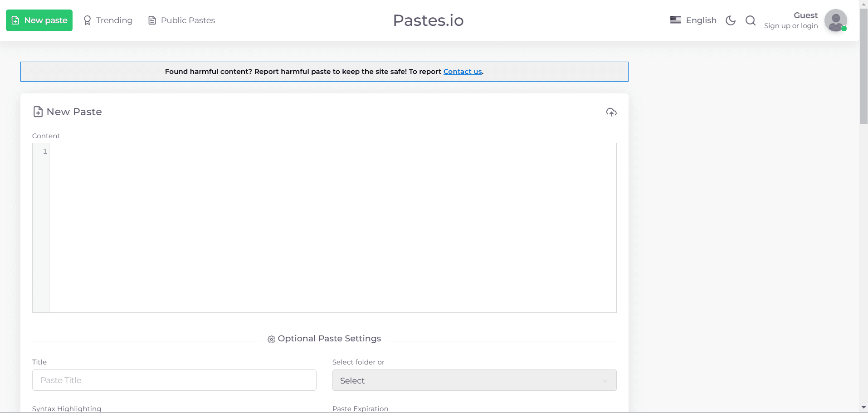Follow the Contact us link
Viewport: 868px width, 413px height.
pyautogui.click(x=463, y=72)
